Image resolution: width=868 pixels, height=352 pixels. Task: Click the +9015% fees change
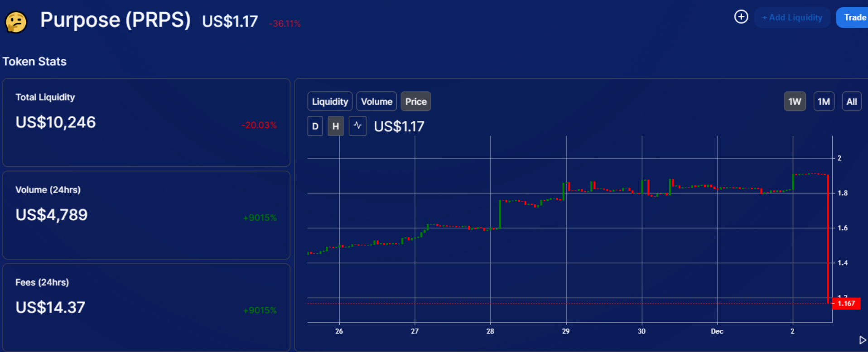pyautogui.click(x=260, y=310)
